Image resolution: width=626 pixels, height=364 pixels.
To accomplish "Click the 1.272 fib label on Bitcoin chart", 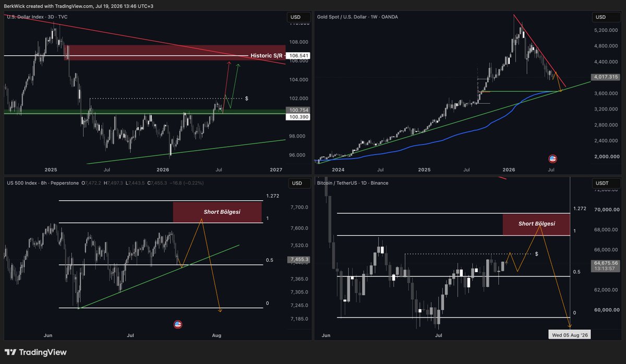I will click(x=580, y=209).
